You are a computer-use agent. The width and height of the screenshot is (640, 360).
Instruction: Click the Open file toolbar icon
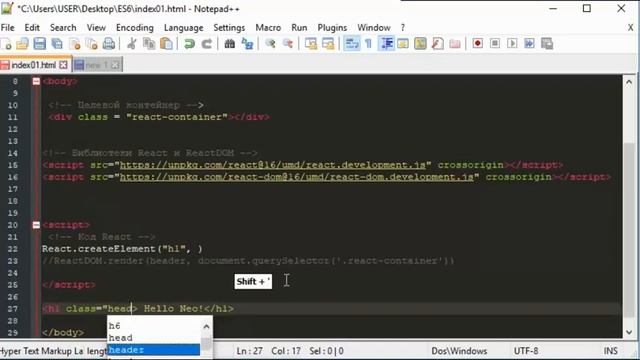click(x=22, y=44)
